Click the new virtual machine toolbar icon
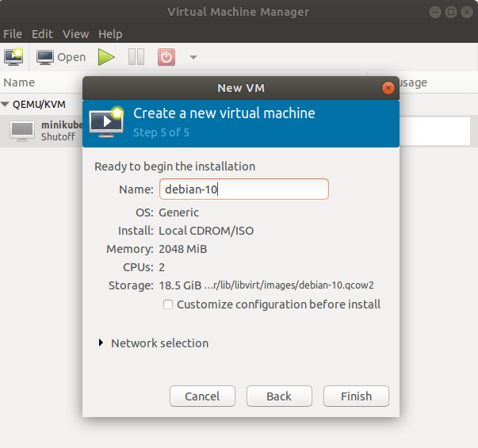Image resolution: width=478 pixels, height=448 pixels. click(14, 57)
